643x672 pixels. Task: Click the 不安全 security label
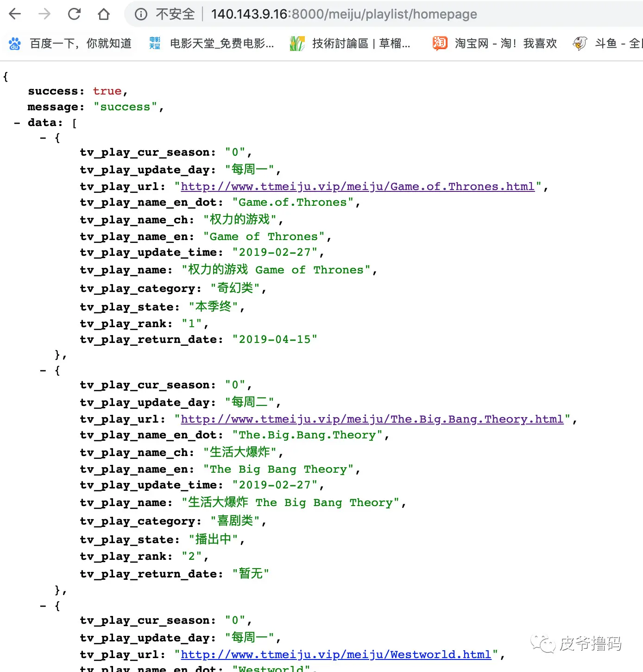point(175,14)
